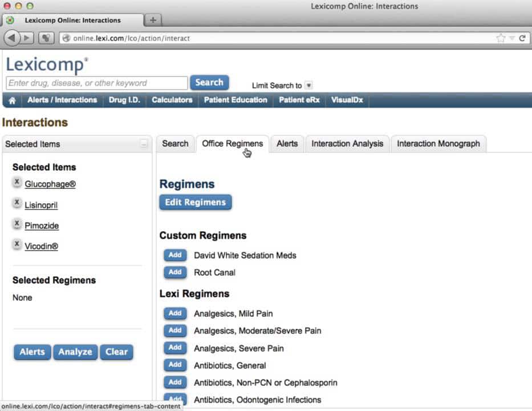Click the David White Sedation Meds text
Screen dimensions: 532x411
(245, 255)
